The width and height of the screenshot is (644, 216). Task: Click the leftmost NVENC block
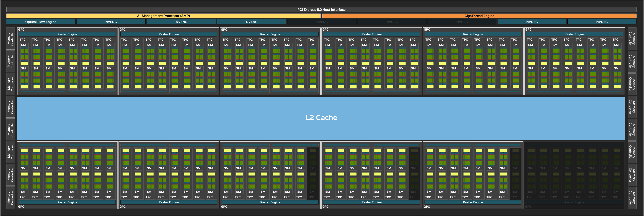coord(111,22)
